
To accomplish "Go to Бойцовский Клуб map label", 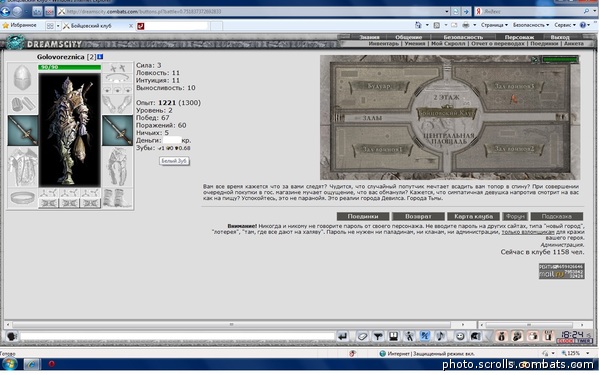I will pos(446,113).
